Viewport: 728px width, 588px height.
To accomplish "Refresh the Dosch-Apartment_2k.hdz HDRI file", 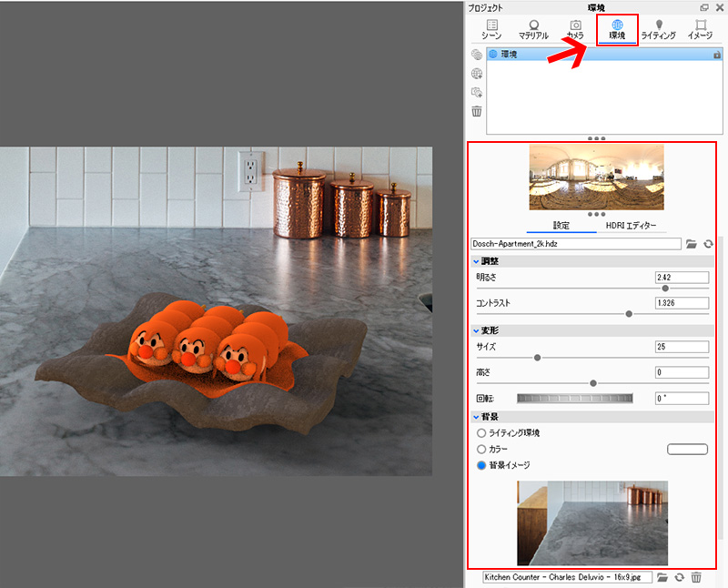I will coord(708,244).
